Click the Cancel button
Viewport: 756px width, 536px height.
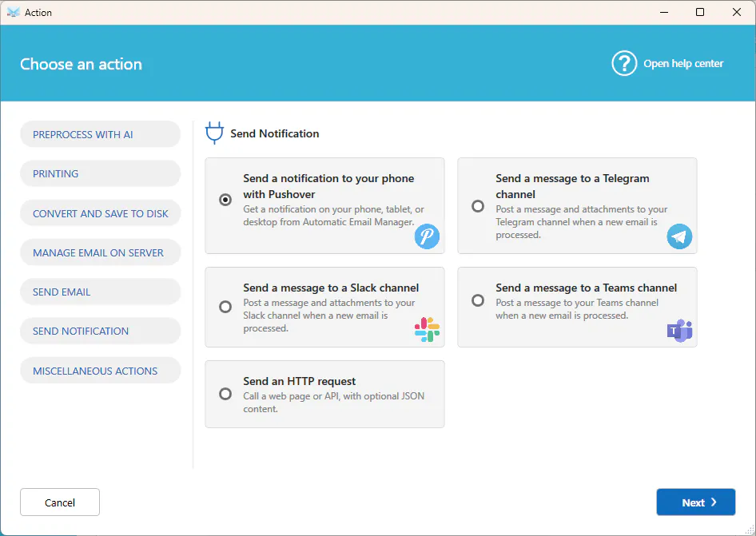click(60, 502)
